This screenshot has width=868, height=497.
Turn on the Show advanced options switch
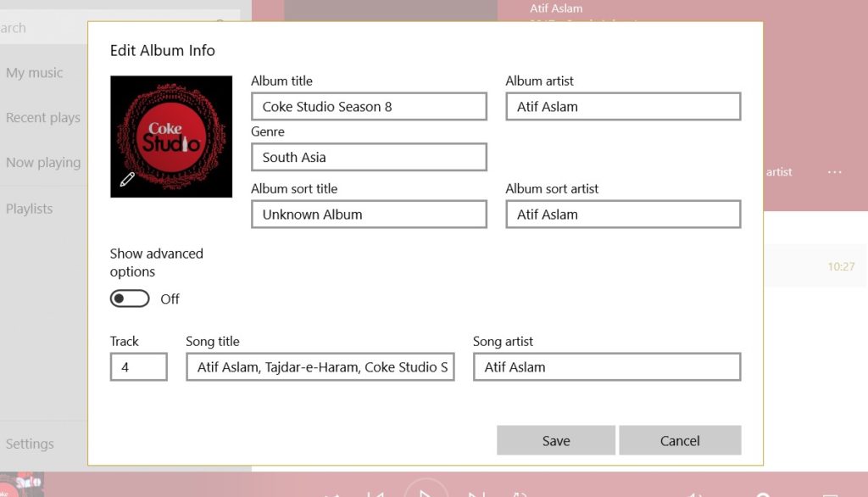click(129, 299)
